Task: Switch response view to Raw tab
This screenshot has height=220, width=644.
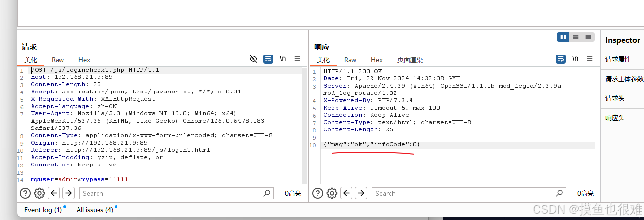Action: pos(351,60)
